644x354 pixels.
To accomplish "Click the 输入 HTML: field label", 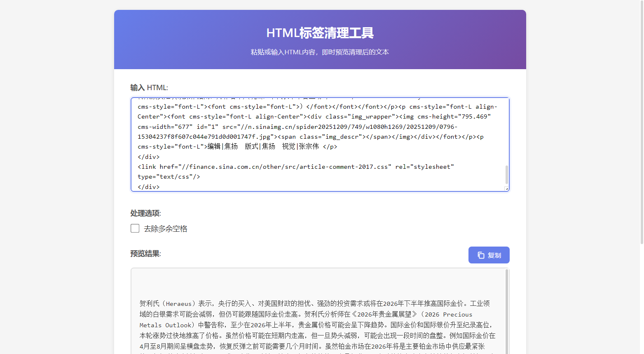I will [149, 88].
